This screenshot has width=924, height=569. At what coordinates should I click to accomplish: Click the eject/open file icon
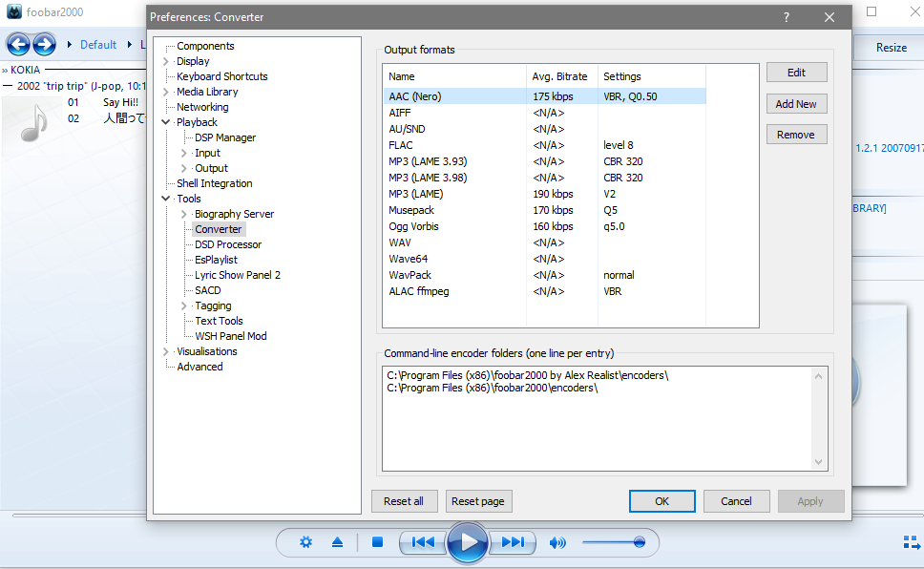click(x=337, y=542)
